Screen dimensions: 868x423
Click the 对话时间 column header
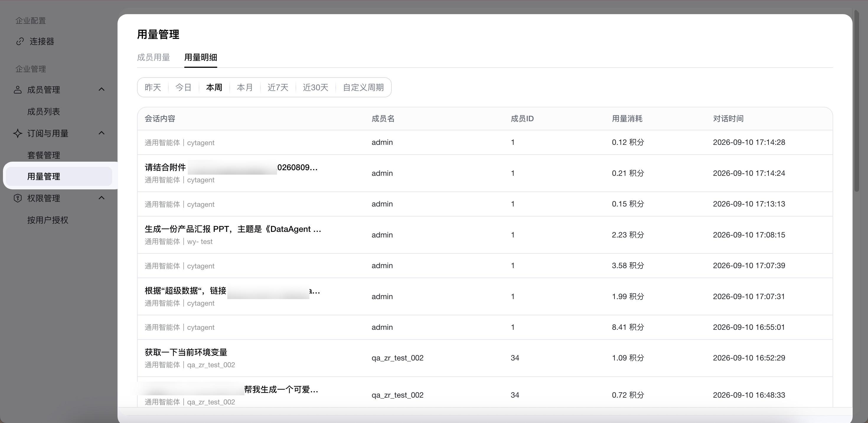pos(728,119)
